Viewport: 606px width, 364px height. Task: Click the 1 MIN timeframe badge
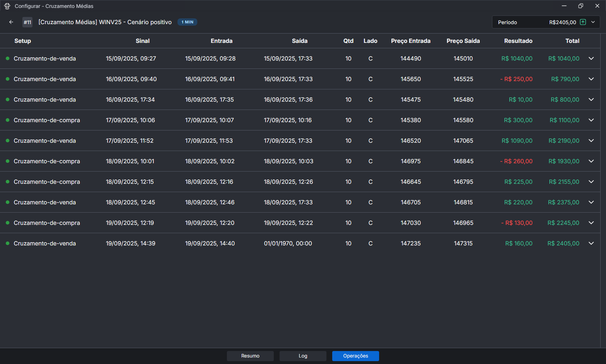point(187,22)
